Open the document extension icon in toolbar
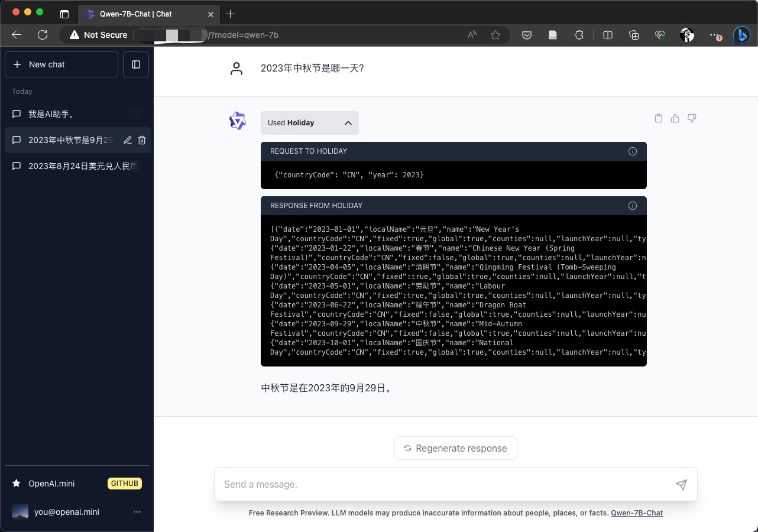 (x=553, y=35)
